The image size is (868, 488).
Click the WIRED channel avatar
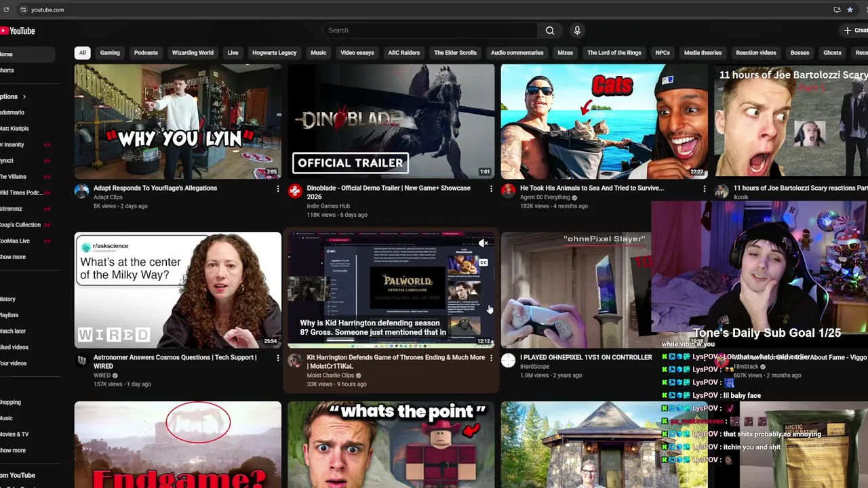(x=82, y=361)
